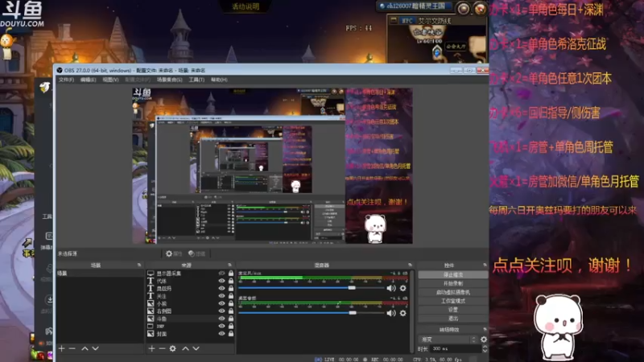Open the 视图(V) menu
The image size is (644, 362).
point(110,80)
